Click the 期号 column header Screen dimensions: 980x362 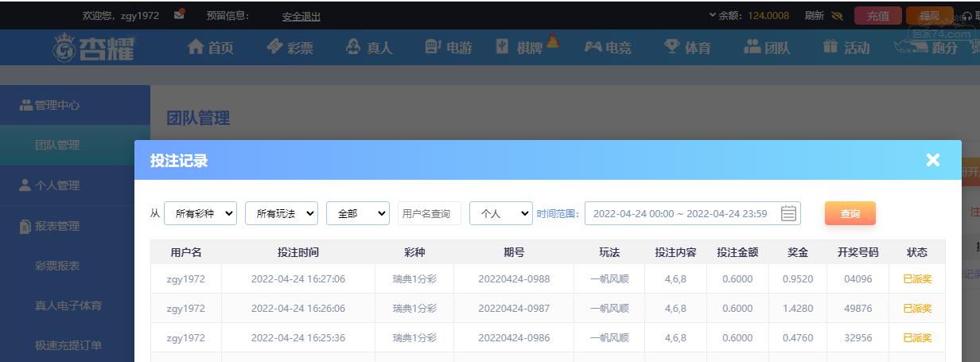point(514,252)
